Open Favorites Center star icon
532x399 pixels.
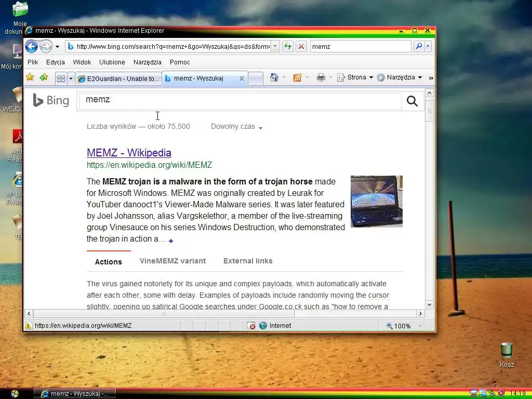tap(30, 77)
